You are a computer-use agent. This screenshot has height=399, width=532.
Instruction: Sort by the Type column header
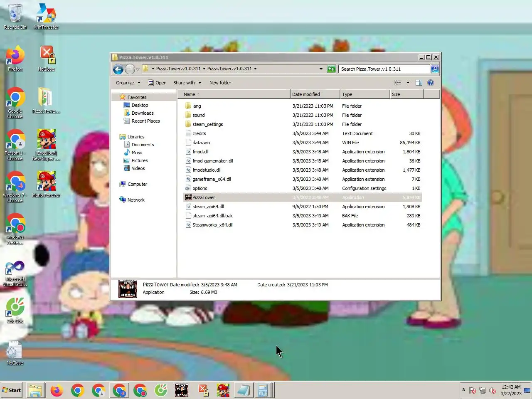click(x=365, y=94)
